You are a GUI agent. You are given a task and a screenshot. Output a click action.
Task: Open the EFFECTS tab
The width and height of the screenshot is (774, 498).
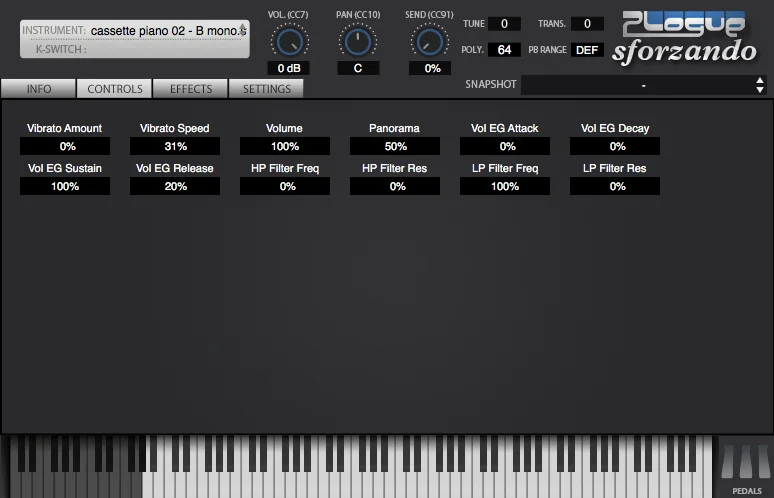[x=191, y=89]
